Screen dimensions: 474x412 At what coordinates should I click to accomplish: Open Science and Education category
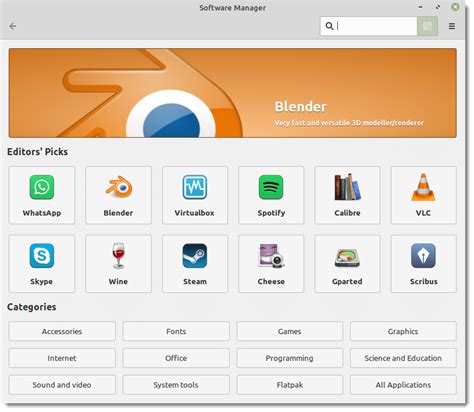pyautogui.click(x=403, y=358)
